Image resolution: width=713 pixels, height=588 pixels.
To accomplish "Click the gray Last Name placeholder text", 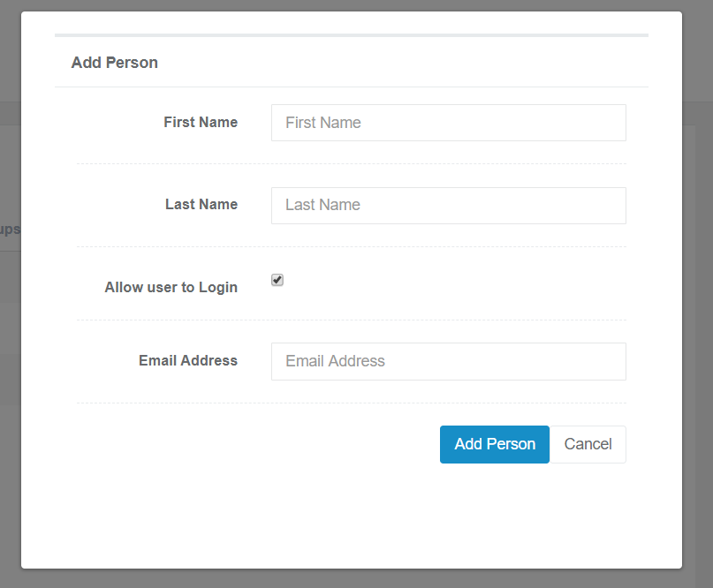I will coord(322,205).
